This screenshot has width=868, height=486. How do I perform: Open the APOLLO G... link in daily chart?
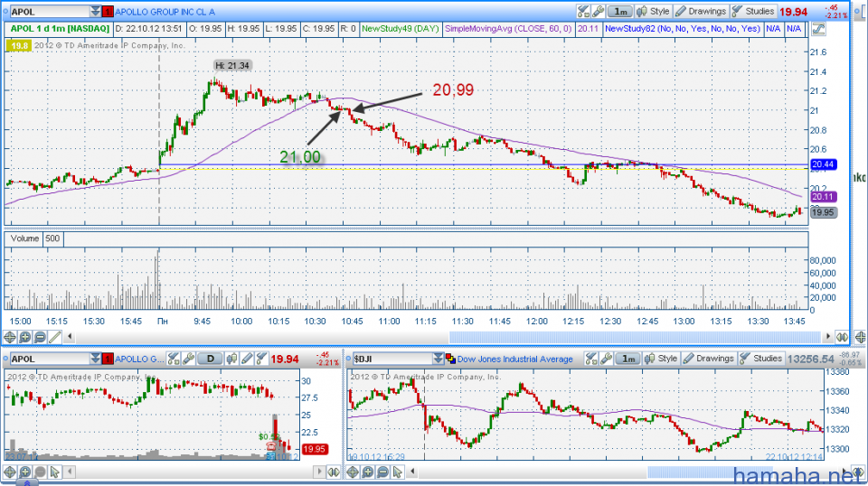pyautogui.click(x=139, y=360)
